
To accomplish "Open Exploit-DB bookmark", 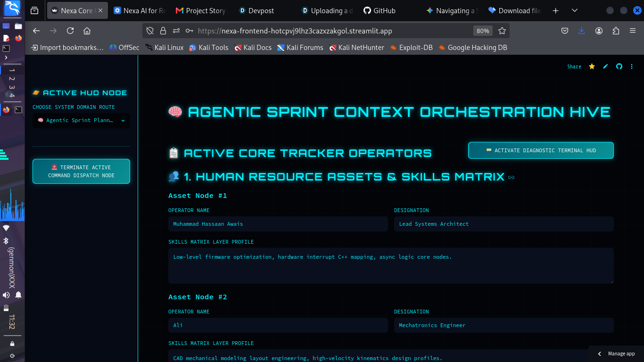I will 411,48.
